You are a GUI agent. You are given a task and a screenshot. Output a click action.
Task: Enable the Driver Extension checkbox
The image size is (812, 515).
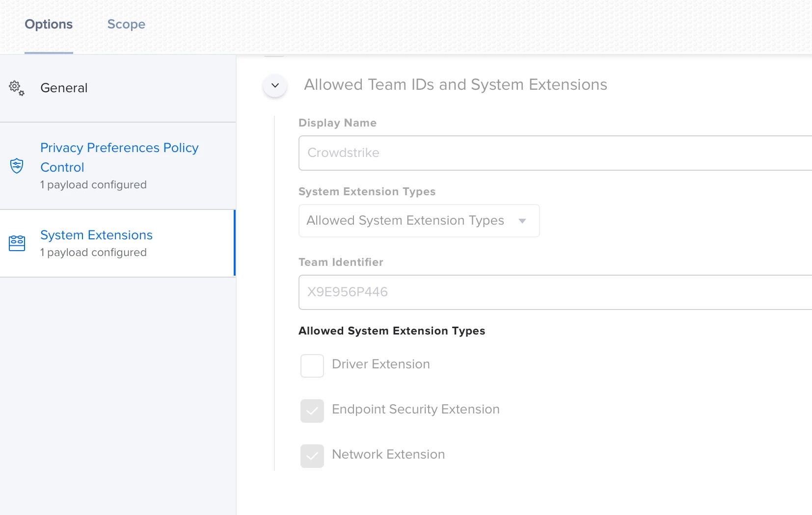tap(312, 366)
